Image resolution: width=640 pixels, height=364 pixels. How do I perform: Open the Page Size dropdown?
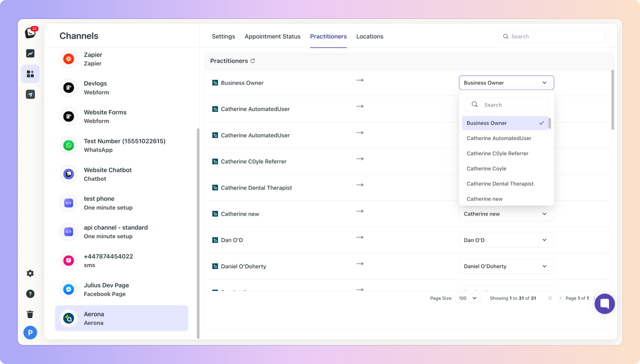pyautogui.click(x=468, y=298)
